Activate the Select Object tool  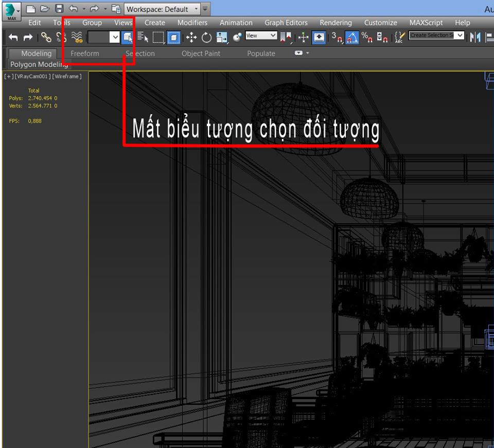point(128,37)
